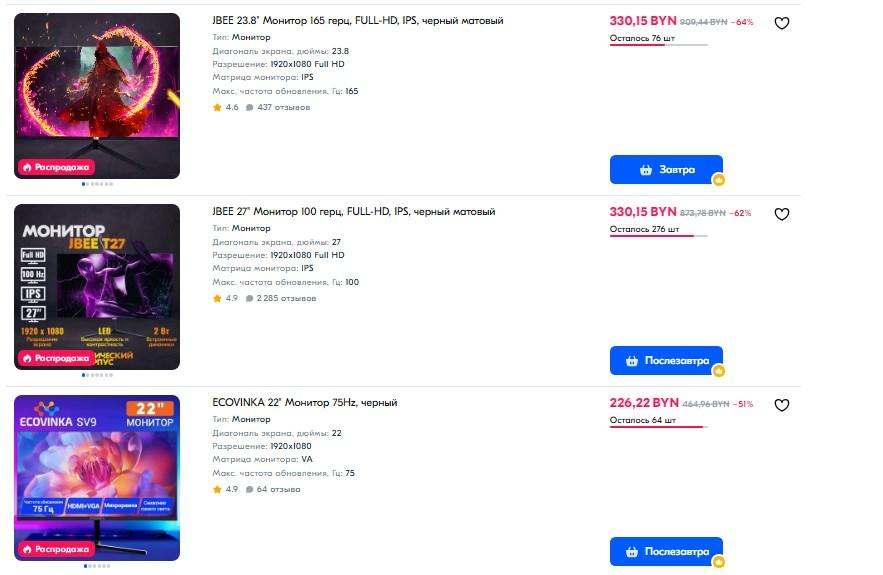Click review bubble icon beside 64 отзыва
The height and width of the screenshot is (575, 883).
249,489
